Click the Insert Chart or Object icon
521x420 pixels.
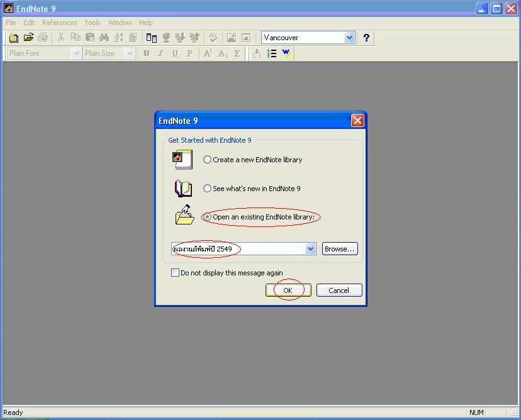tap(246, 38)
